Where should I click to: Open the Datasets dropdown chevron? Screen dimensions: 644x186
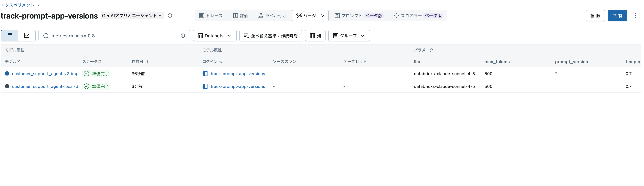point(229,36)
